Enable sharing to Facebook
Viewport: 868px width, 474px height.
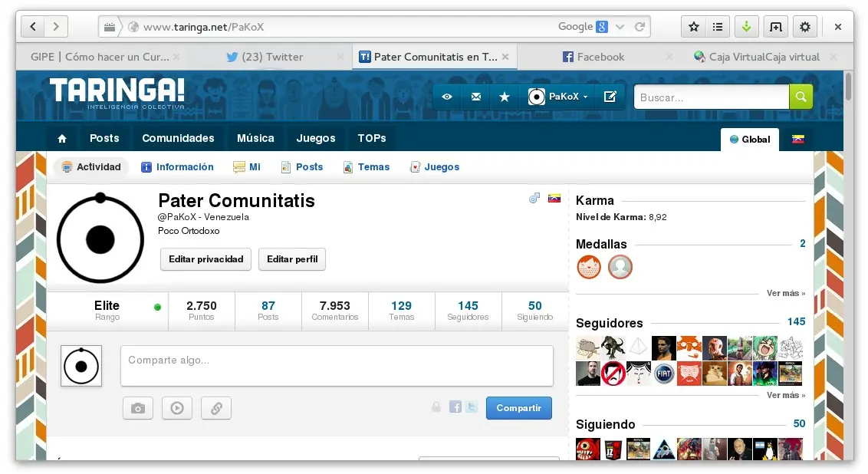[454, 407]
